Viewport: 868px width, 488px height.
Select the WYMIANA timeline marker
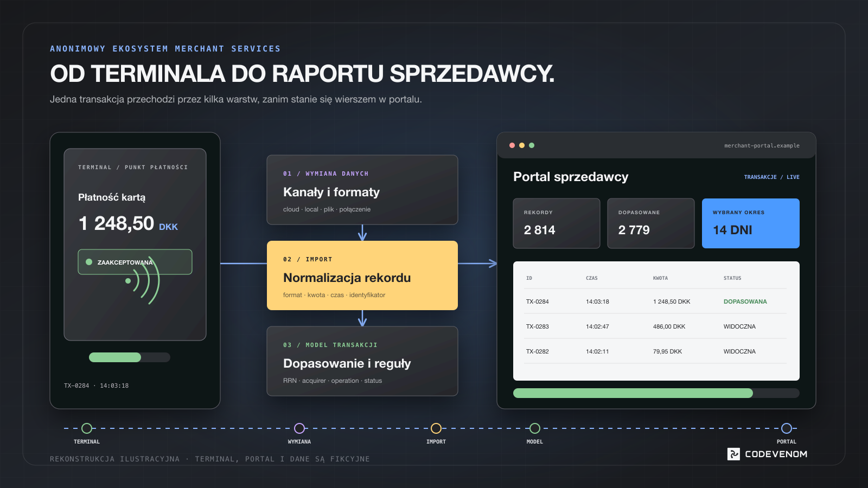(299, 428)
